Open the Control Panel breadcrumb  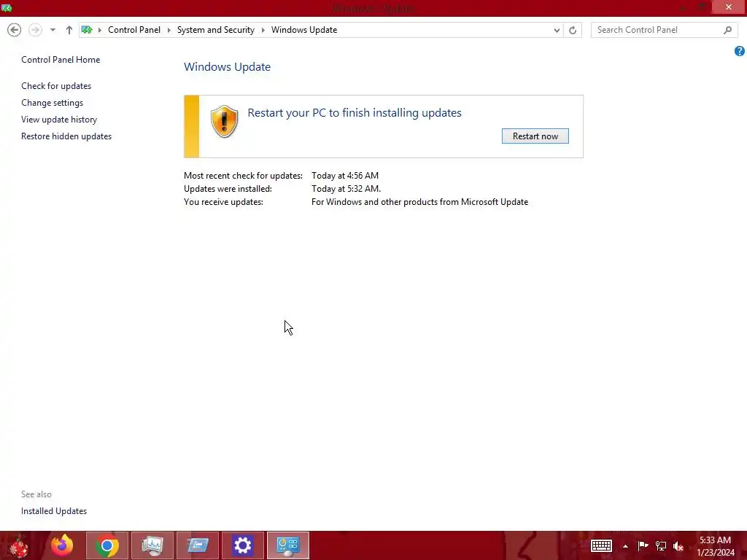pyautogui.click(x=134, y=30)
